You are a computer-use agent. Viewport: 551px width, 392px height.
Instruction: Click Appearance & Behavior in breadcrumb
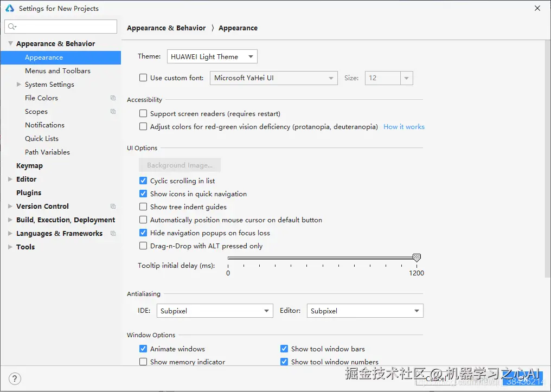[166, 28]
